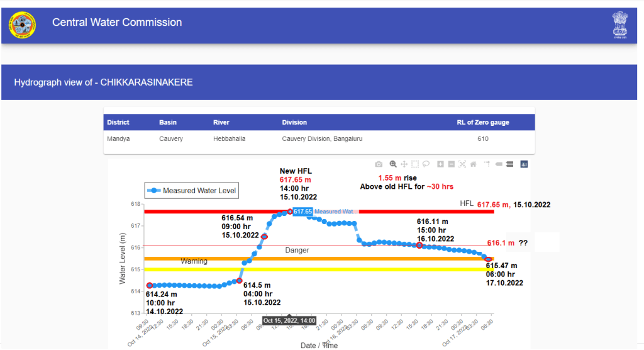This screenshot has width=644, height=350.
Task: Enable compare data on hover
Action: pyautogui.click(x=509, y=164)
